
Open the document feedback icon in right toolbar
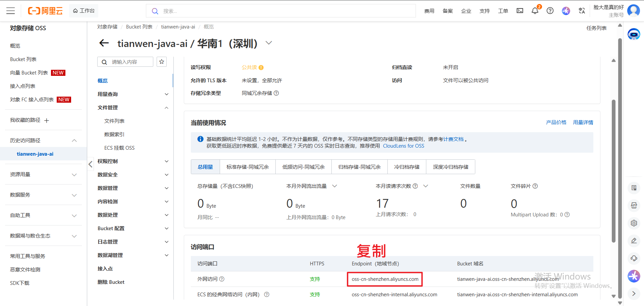[634, 188]
